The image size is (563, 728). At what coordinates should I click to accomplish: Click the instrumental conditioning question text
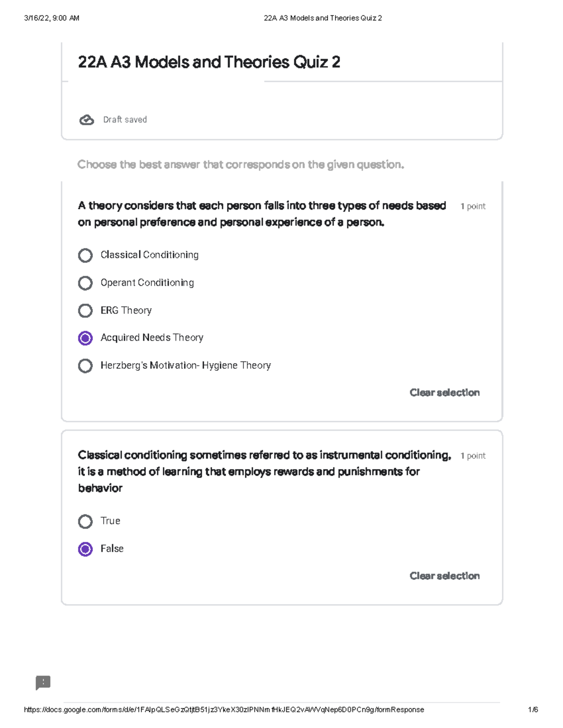(x=264, y=471)
